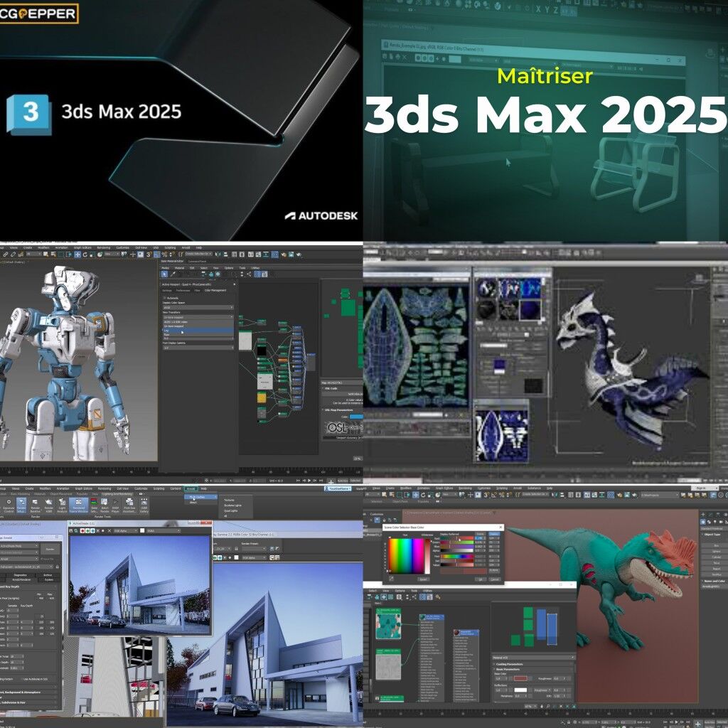This screenshot has height=728, width=728.
Task: Open the Post Display Gamma dropdown
Action: (198, 348)
